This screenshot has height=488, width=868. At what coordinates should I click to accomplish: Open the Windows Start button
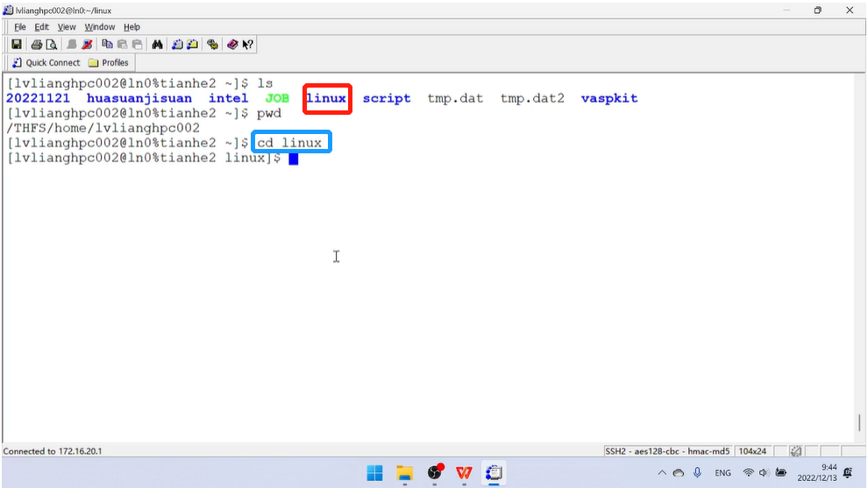pos(374,473)
